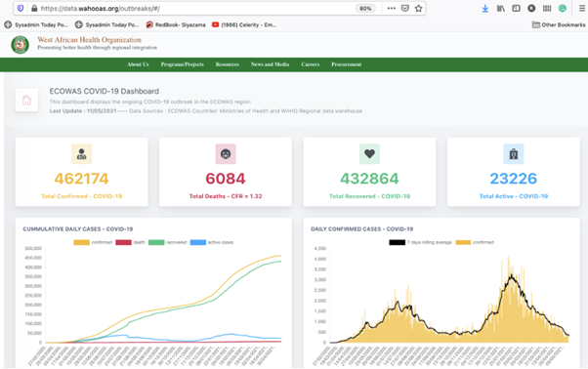Open the Resources menu
The height and width of the screenshot is (369, 588).
(x=228, y=64)
